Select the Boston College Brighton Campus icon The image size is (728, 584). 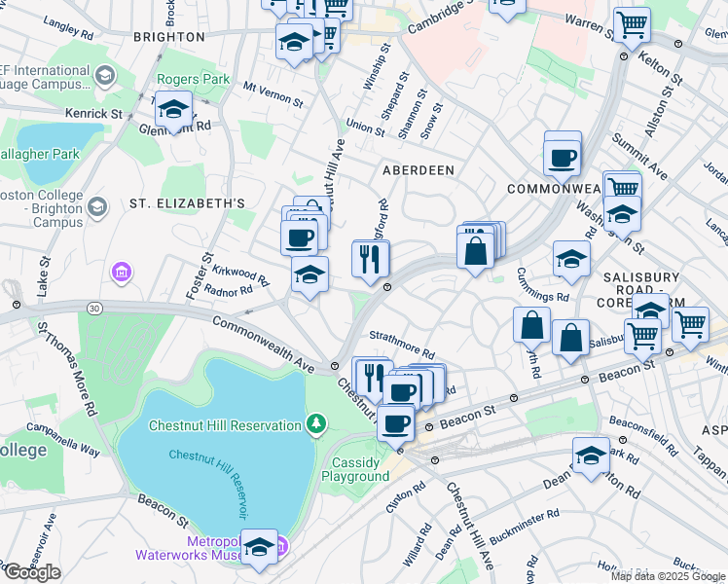tap(97, 206)
